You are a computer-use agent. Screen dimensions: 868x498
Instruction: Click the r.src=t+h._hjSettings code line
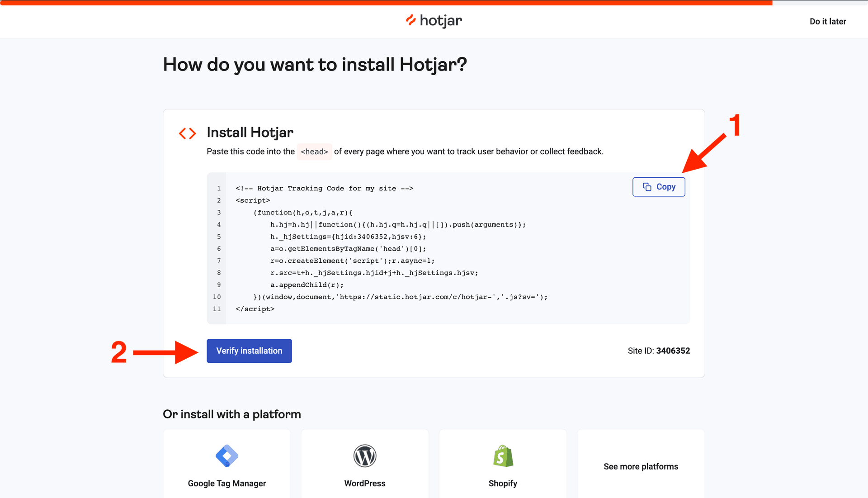pyautogui.click(x=374, y=273)
